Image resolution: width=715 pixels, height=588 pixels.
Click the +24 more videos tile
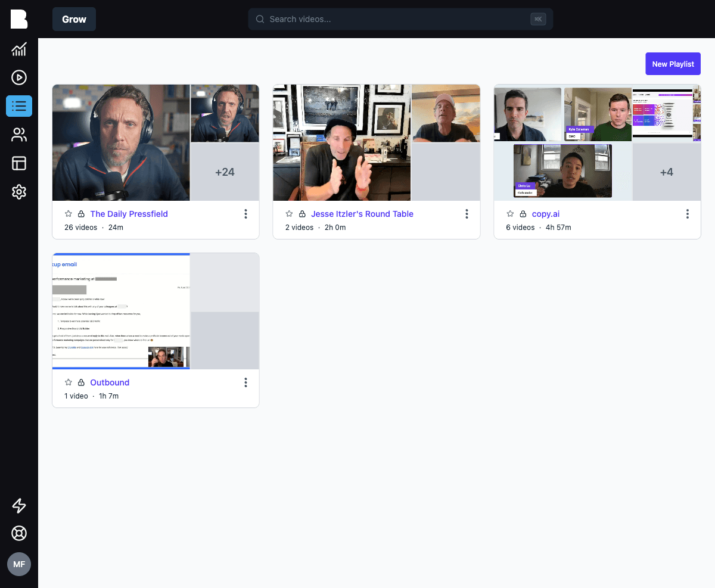[x=225, y=172]
